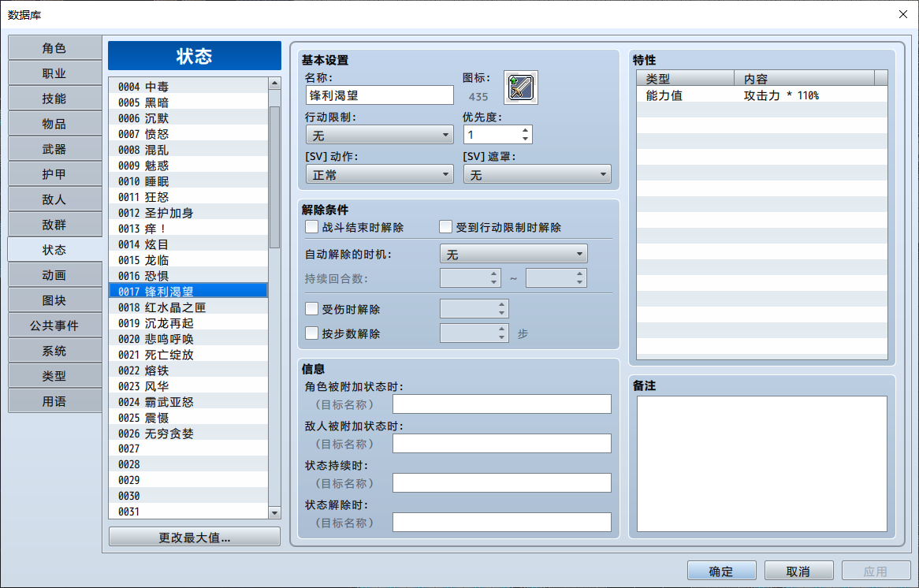The image size is (919, 588).
Task: Select state 0018 红水晶之匣
Action: pos(188,307)
